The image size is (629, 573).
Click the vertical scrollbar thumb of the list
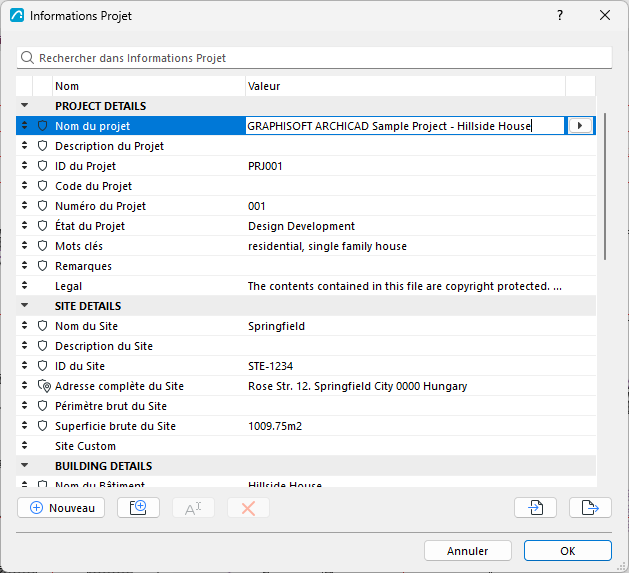(x=605, y=187)
